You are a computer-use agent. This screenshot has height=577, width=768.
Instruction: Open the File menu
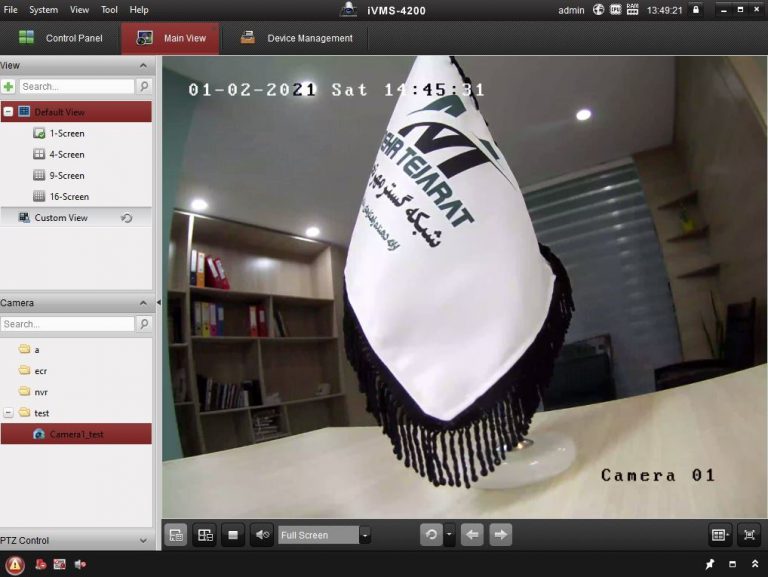pos(10,10)
